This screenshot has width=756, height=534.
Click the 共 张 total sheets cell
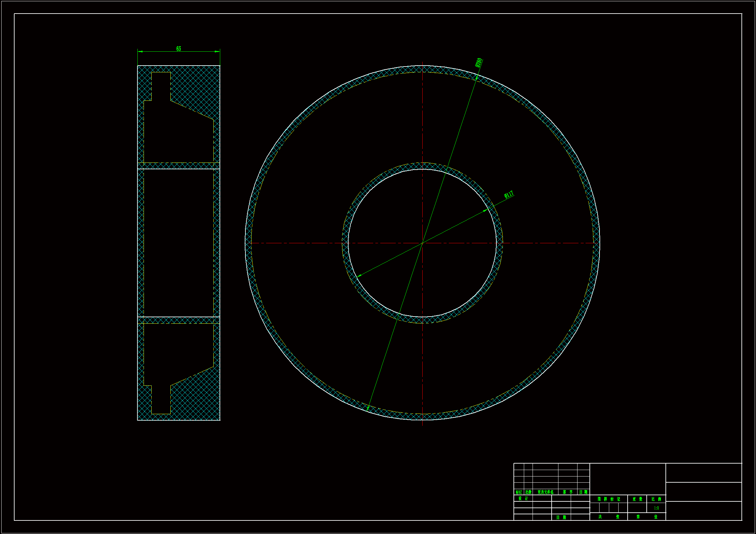coord(609,517)
